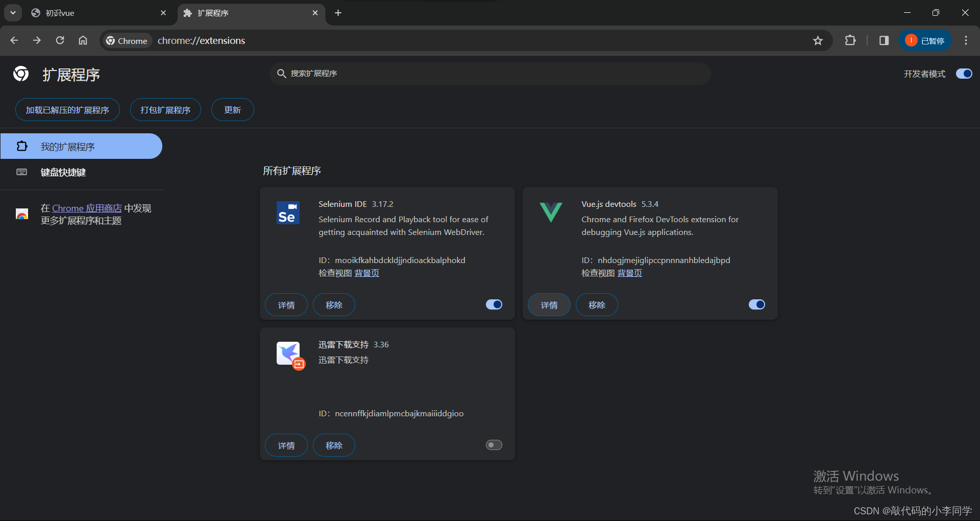Open the browser side panel
The width and height of the screenshot is (980, 521).
click(884, 40)
